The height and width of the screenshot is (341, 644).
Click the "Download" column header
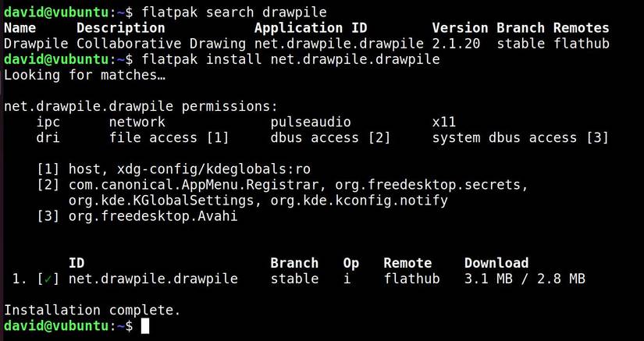496,263
